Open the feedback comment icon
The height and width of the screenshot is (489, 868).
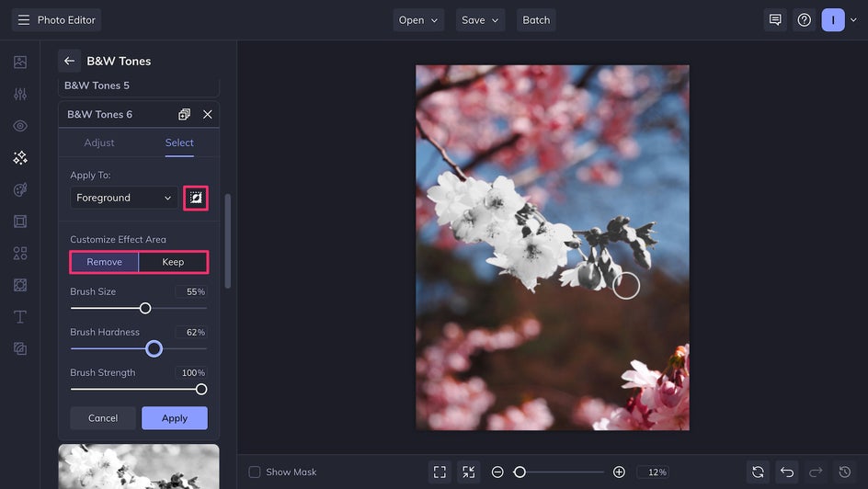775,20
